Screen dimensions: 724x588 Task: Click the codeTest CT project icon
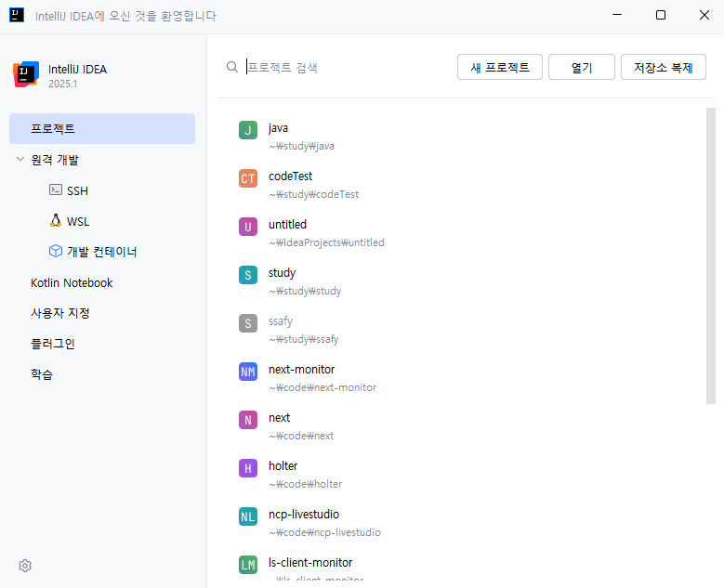pos(248,178)
